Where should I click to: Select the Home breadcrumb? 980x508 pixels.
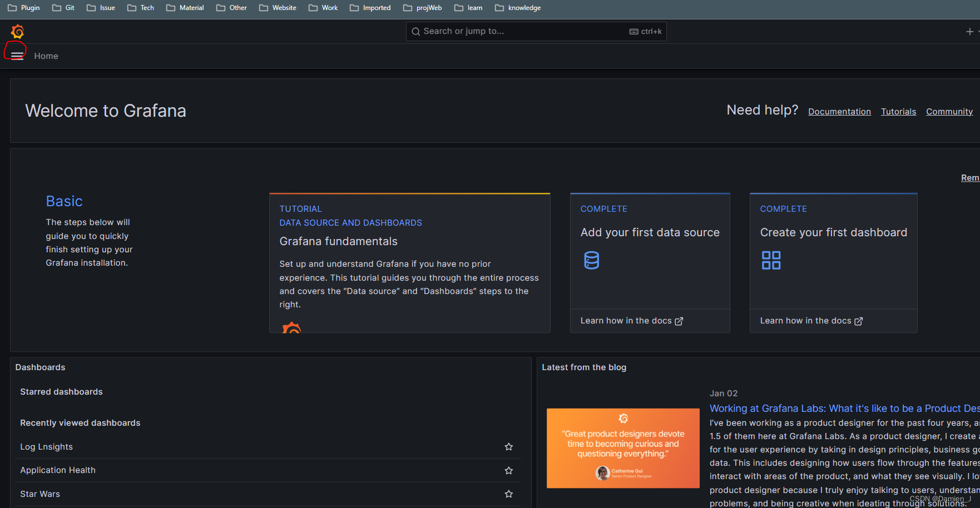point(46,56)
